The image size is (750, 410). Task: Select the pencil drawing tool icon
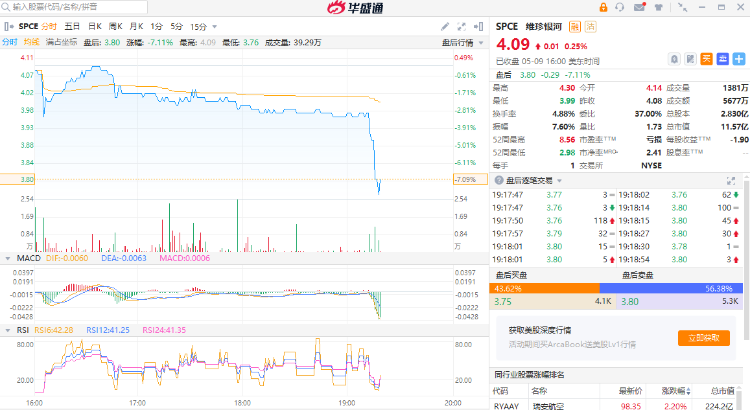tap(445, 26)
